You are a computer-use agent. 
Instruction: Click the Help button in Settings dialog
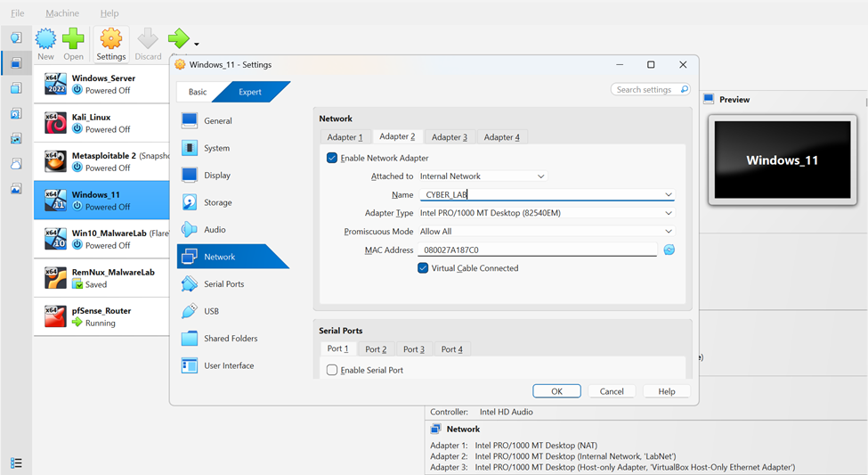(667, 391)
